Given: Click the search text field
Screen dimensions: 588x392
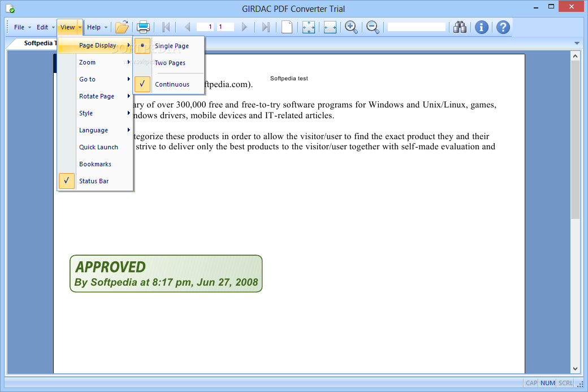Looking at the screenshot, I should point(416,27).
